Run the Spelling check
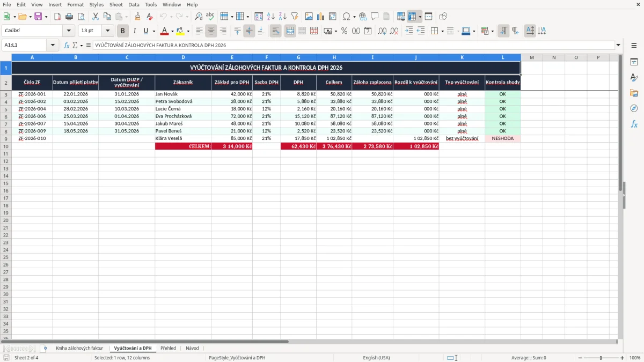The height and width of the screenshot is (362, 644). pyautogui.click(x=210, y=17)
